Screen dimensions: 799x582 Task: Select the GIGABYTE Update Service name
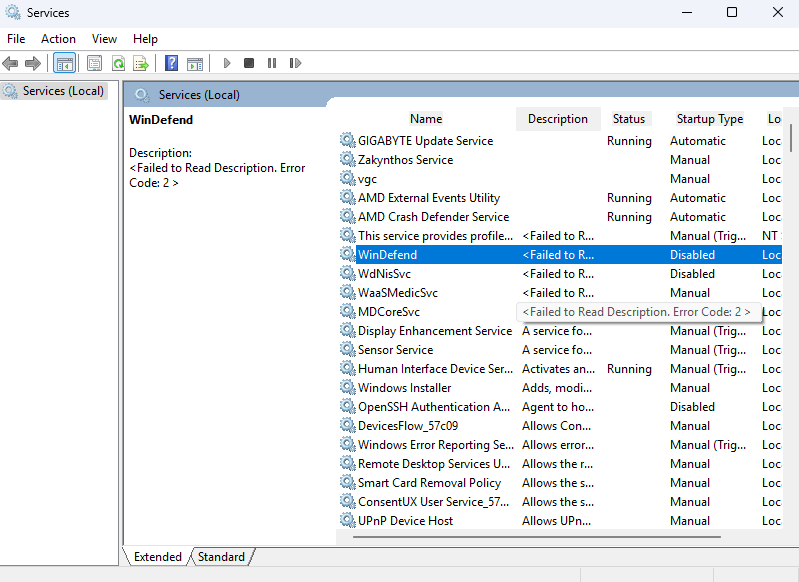click(425, 141)
